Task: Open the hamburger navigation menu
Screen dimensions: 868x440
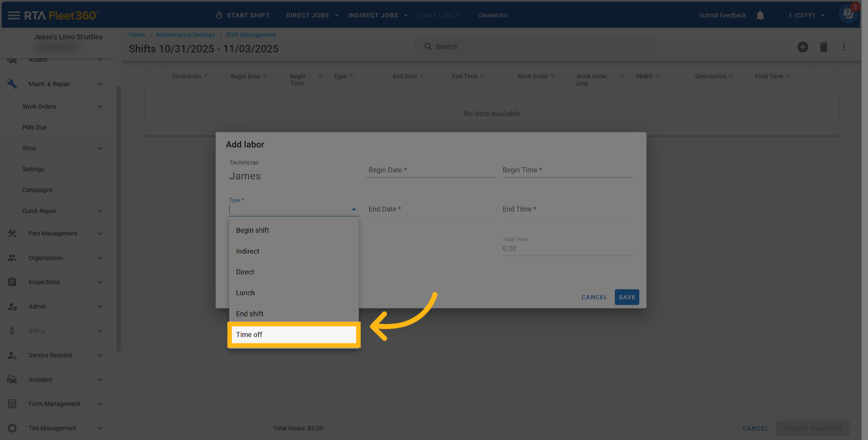Action: 14,15
